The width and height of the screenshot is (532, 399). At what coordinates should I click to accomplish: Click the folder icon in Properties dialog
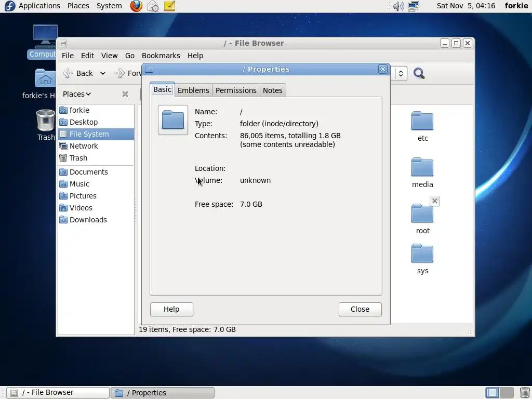(173, 120)
